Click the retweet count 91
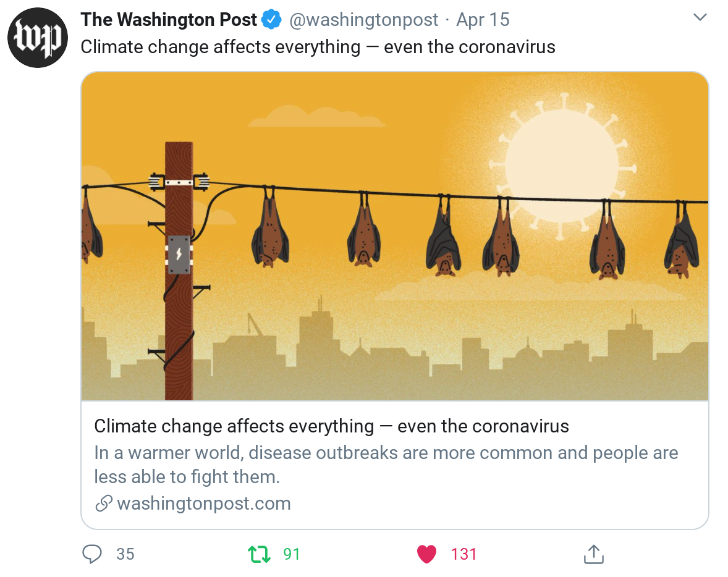The height and width of the screenshot is (577, 728). coord(292,554)
